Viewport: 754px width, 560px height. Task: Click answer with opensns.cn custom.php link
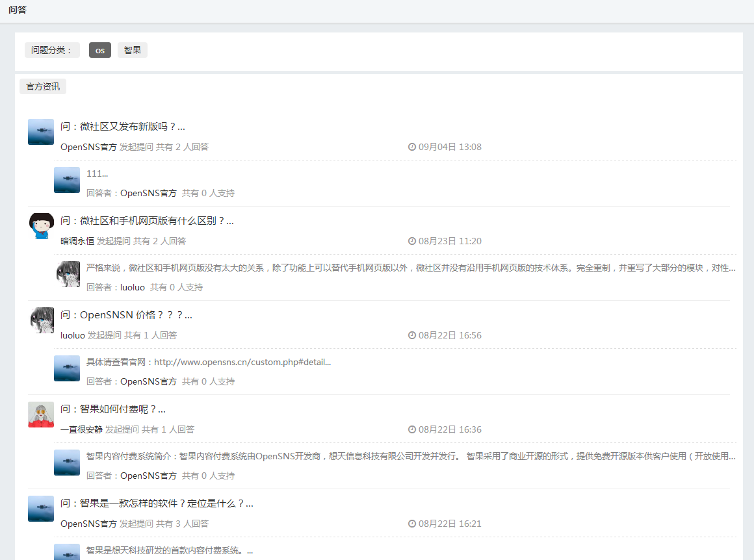pyautogui.click(x=208, y=362)
